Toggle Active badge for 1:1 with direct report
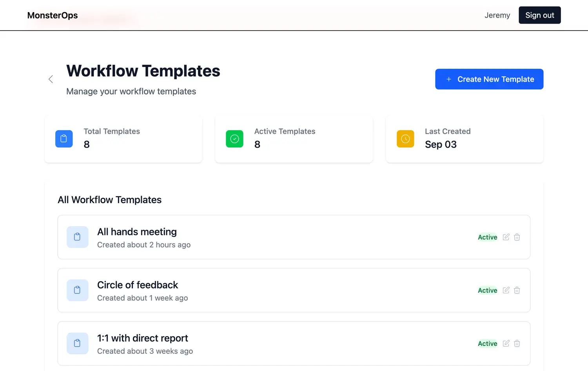Screen dimensions: 588x371 point(487,344)
